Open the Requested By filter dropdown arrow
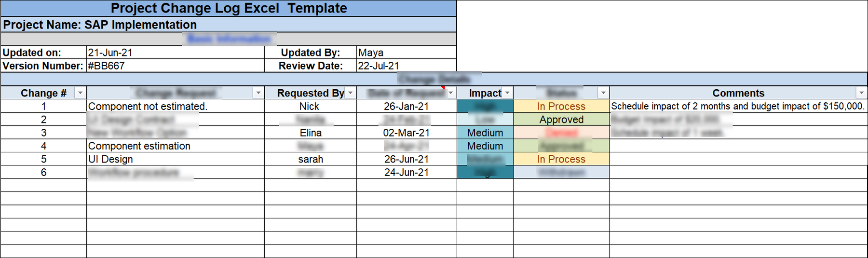The height and width of the screenshot is (258, 868). [x=351, y=93]
